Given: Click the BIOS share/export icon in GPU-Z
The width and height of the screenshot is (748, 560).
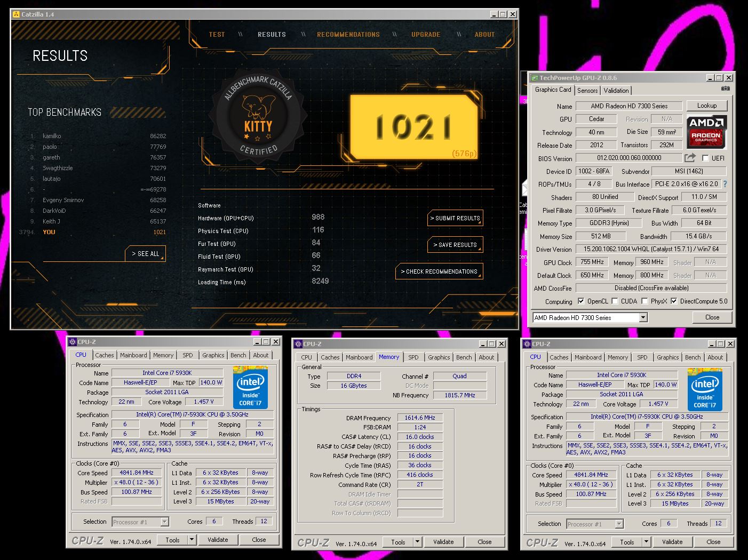Looking at the screenshot, I should pyautogui.click(x=690, y=158).
